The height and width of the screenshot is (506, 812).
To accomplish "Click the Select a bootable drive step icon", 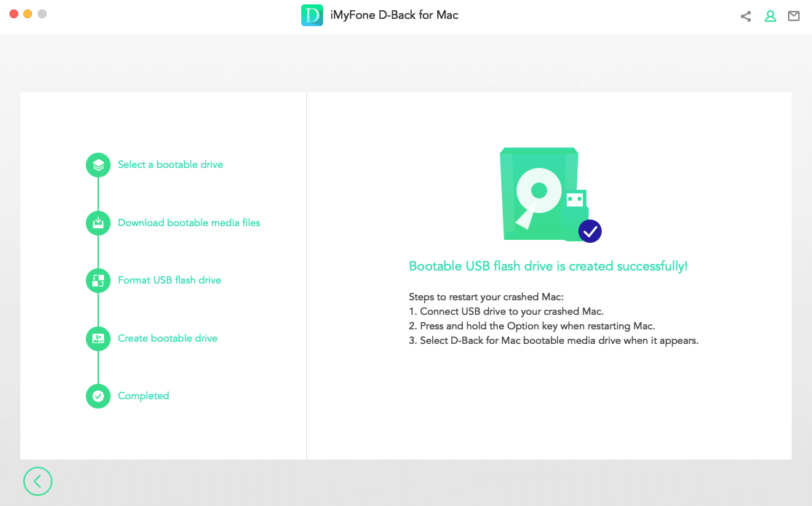I will [98, 165].
